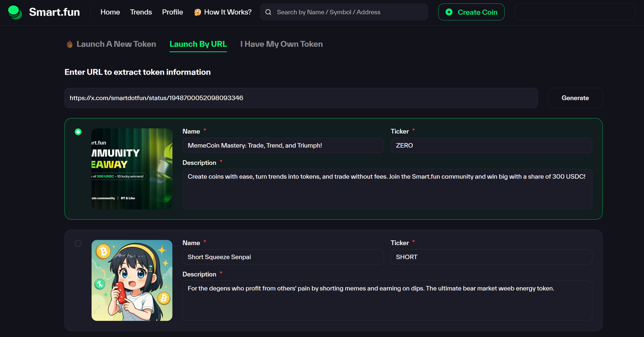
Task: Select the MemeCoin Mastery radio button
Action: [x=78, y=132]
